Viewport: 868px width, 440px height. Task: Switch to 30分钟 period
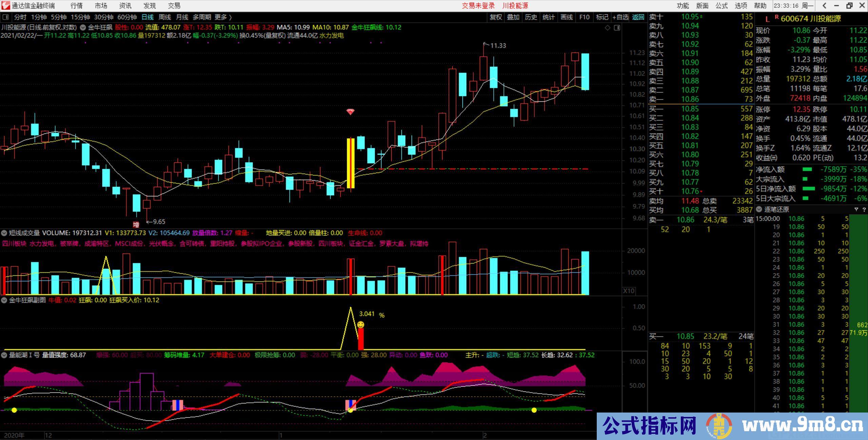point(103,17)
